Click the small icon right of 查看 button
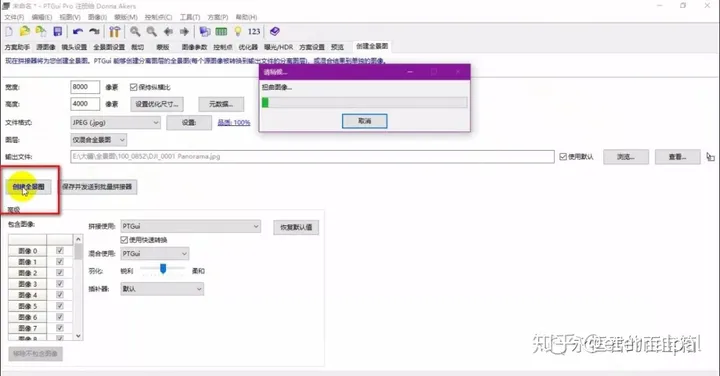The height and width of the screenshot is (376, 720). [710, 157]
